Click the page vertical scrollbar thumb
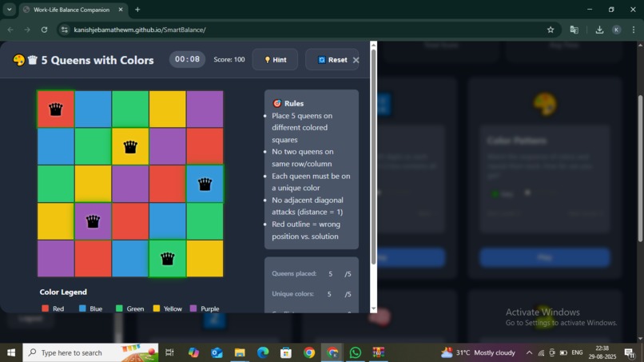 (x=640, y=169)
